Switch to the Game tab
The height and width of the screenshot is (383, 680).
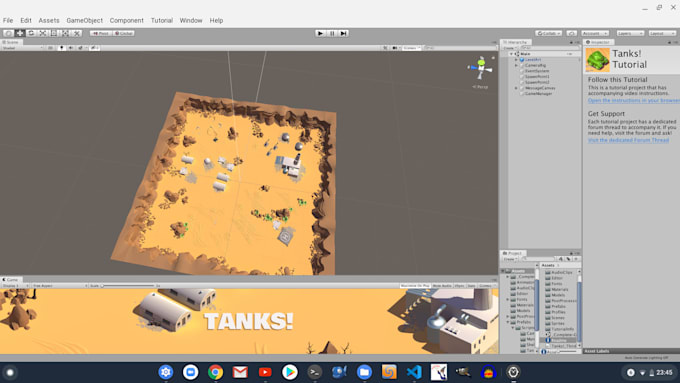[x=10, y=280]
